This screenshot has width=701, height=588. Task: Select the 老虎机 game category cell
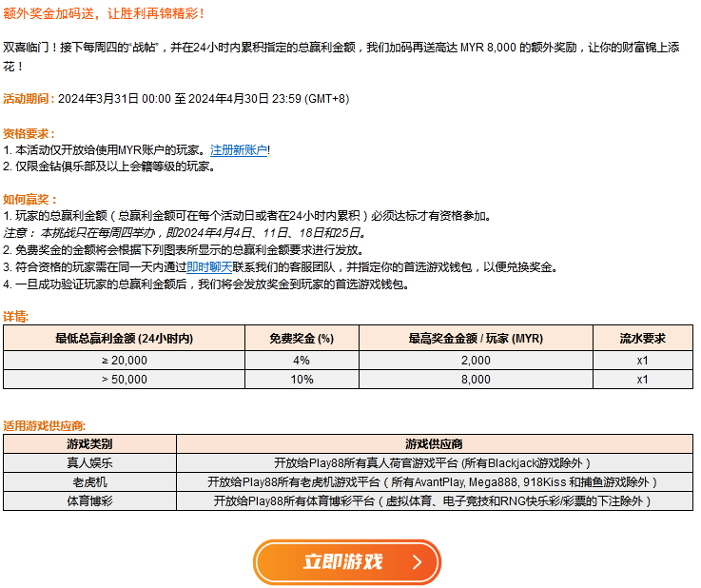pyautogui.click(x=89, y=481)
